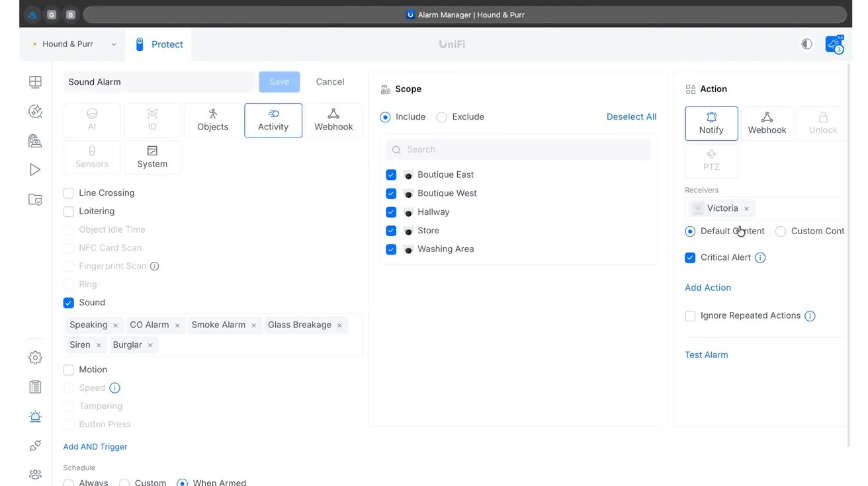Open the users icon in sidebar

point(35,475)
